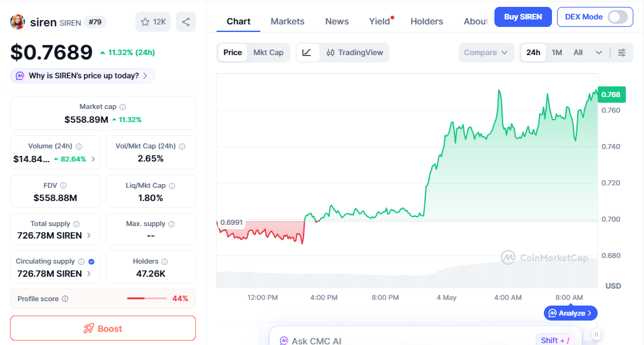Click the Buy SIREN button
This screenshot has height=345, width=644.
(x=523, y=17)
